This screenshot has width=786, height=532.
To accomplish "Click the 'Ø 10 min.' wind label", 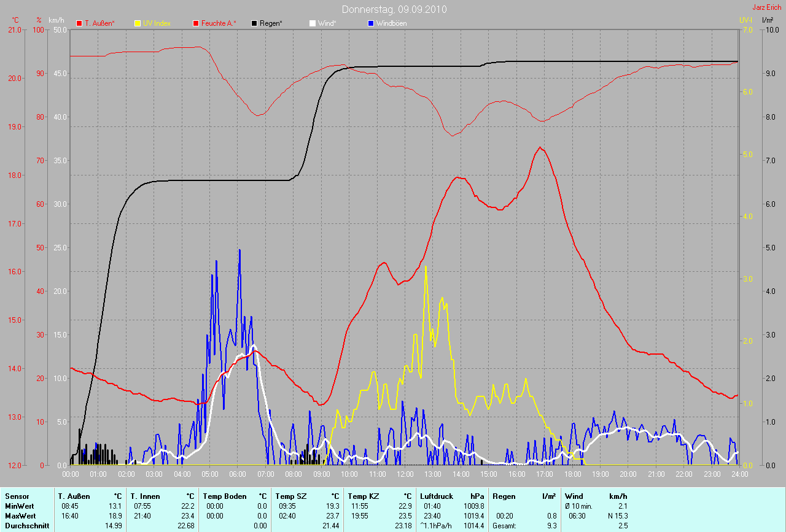I will click(578, 506).
